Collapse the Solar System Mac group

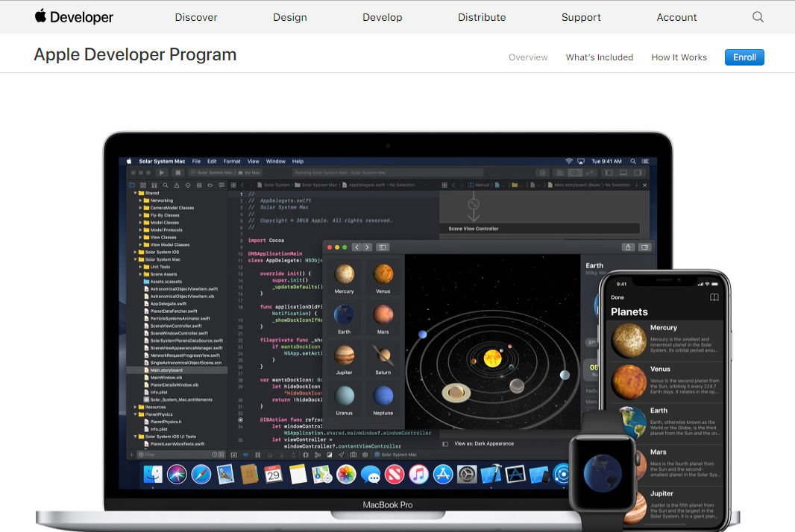[136, 259]
